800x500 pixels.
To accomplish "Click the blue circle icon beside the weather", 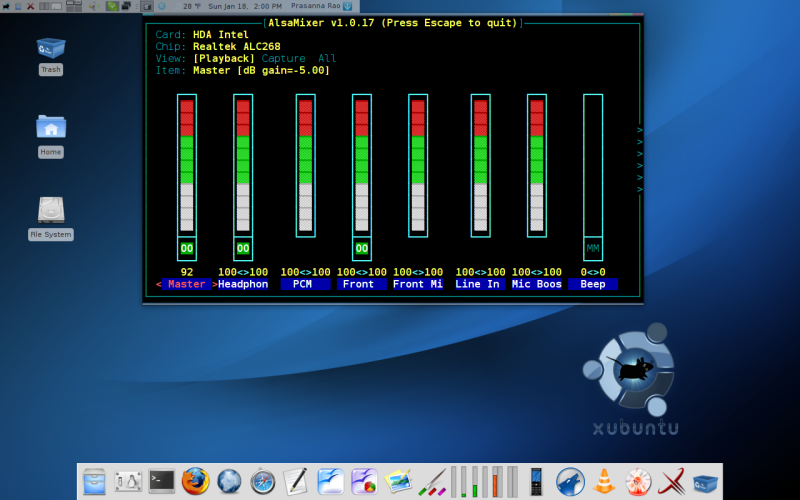I will (x=161, y=6).
